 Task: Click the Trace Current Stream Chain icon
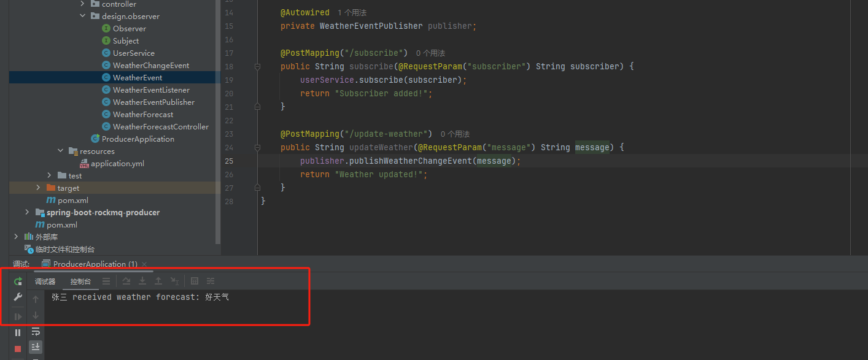(x=211, y=281)
